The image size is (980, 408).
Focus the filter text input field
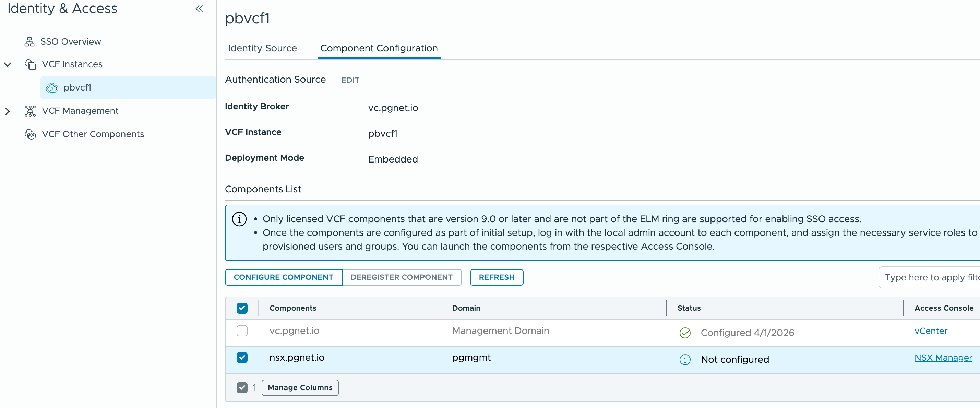(x=930, y=277)
